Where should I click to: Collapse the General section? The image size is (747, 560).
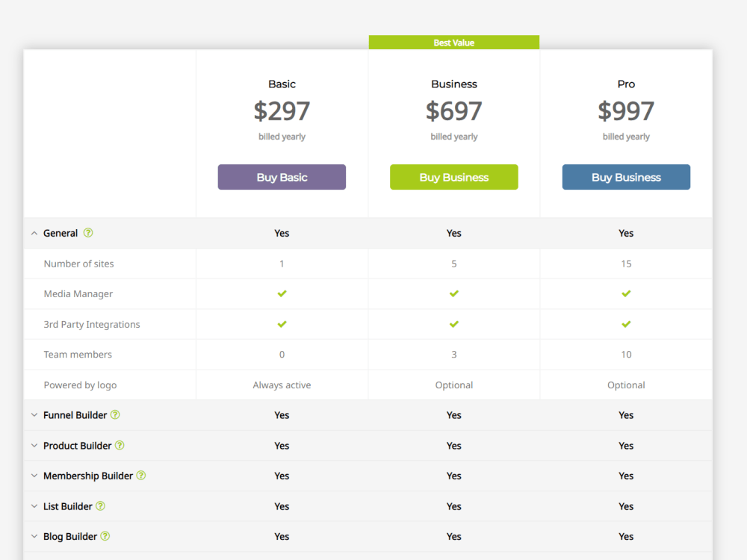point(34,233)
